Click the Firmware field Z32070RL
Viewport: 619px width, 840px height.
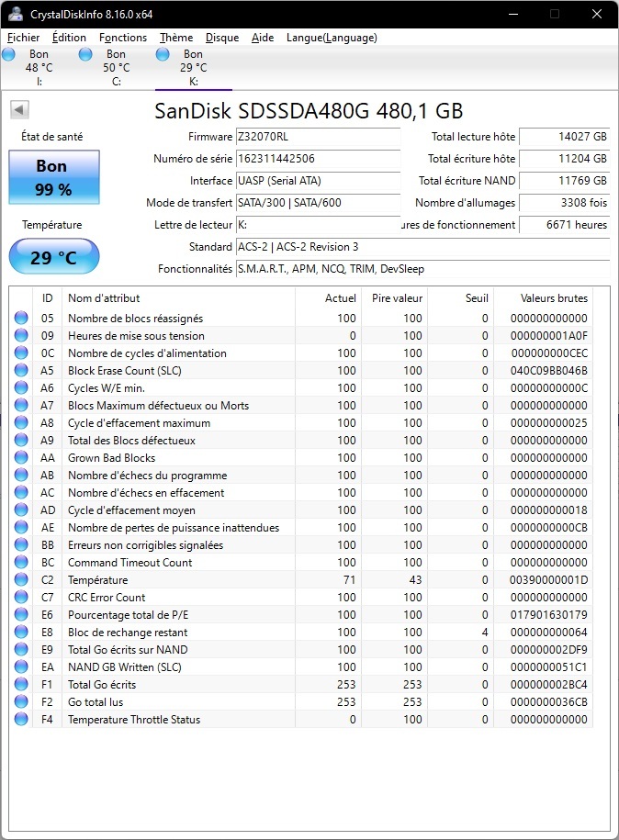tap(318, 137)
